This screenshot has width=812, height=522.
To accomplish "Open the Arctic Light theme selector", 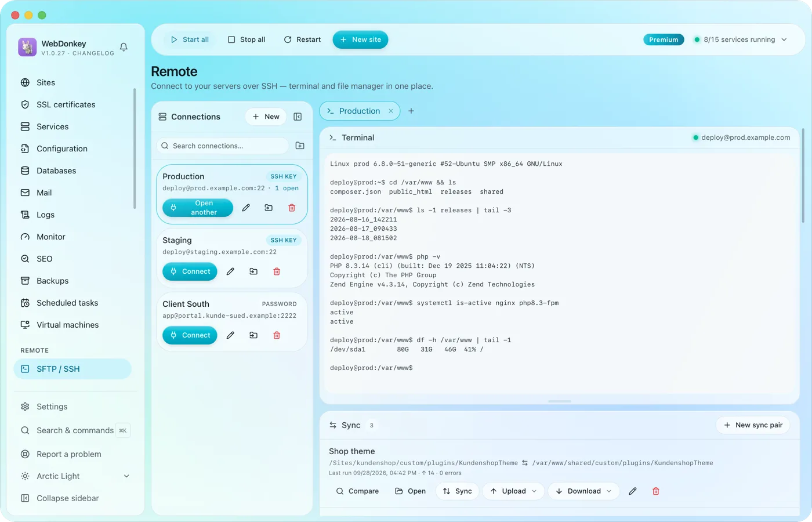I will pos(75,476).
